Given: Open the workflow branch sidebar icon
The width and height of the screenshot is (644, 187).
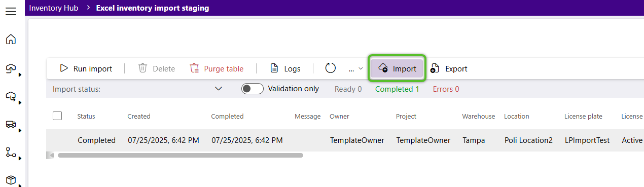Looking at the screenshot, I should (x=11, y=152).
